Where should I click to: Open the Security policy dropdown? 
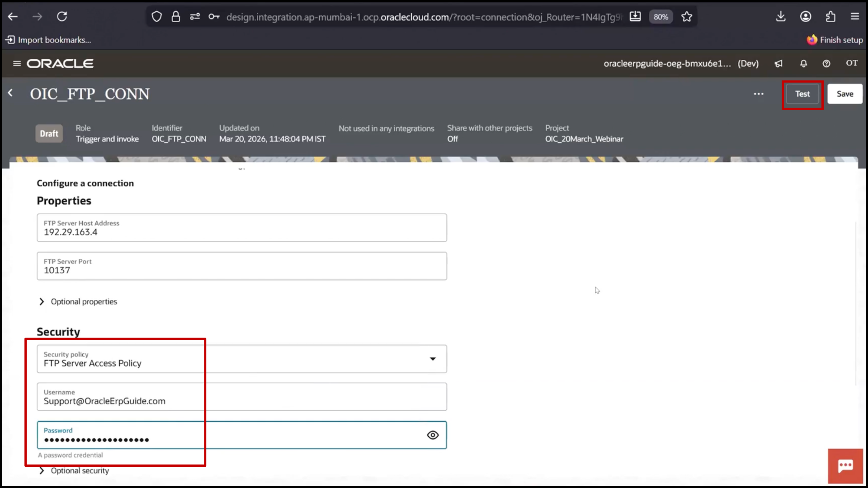[242, 359]
